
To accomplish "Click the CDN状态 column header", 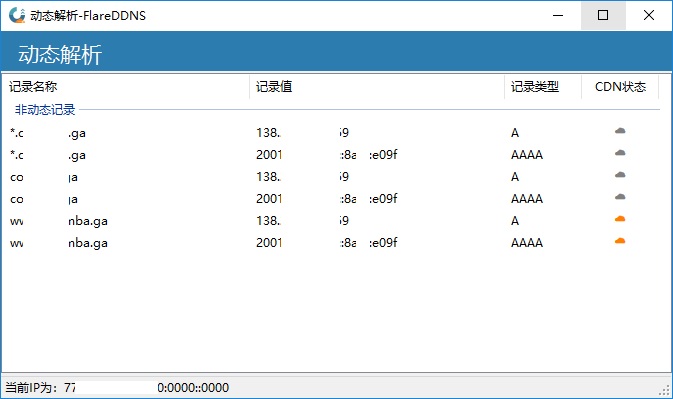I will click(x=620, y=87).
